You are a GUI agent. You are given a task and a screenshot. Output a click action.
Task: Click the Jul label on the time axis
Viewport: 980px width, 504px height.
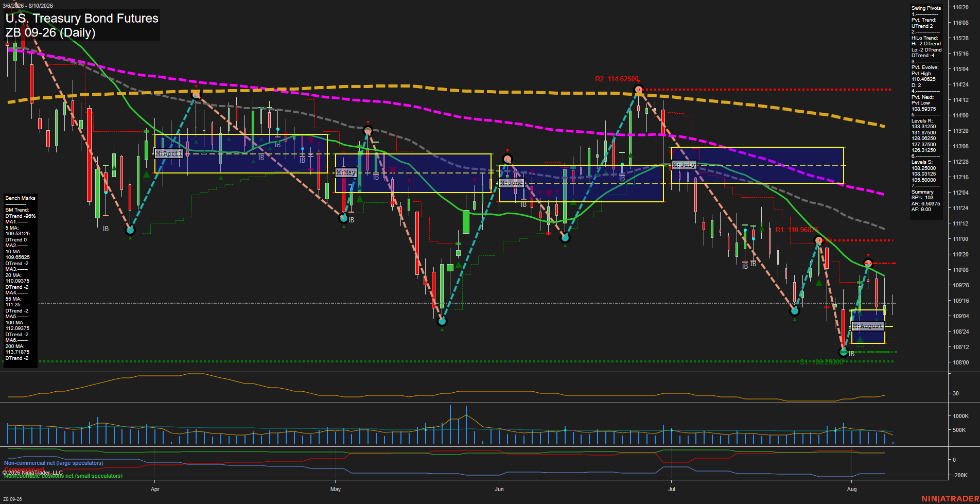pos(672,489)
